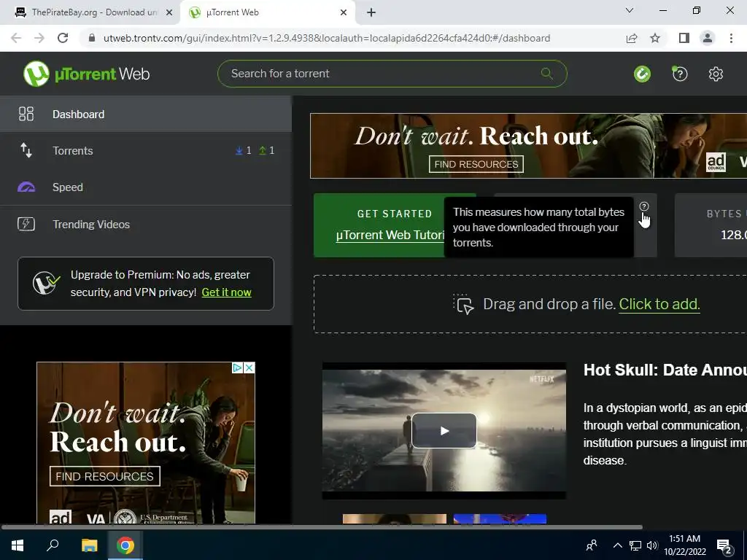View site information lock icon
The width and height of the screenshot is (747, 560).
(x=92, y=38)
